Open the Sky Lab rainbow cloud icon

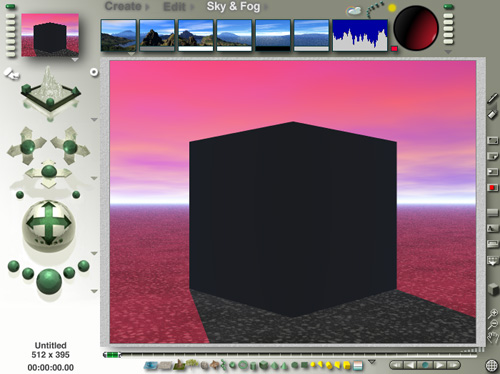[354, 11]
